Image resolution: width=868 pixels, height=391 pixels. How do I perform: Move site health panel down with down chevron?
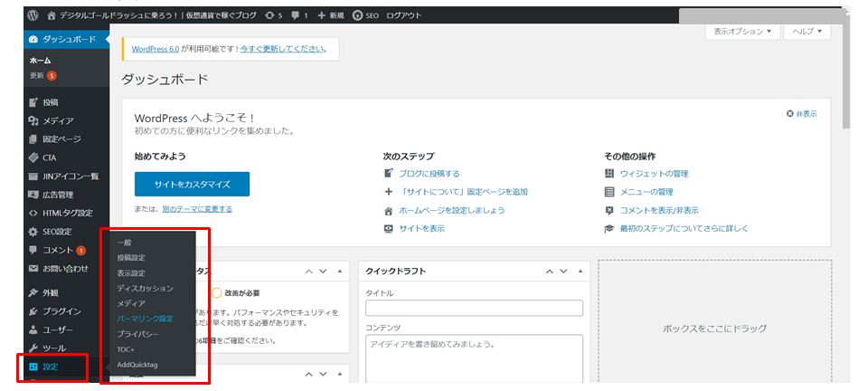(x=324, y=272)
